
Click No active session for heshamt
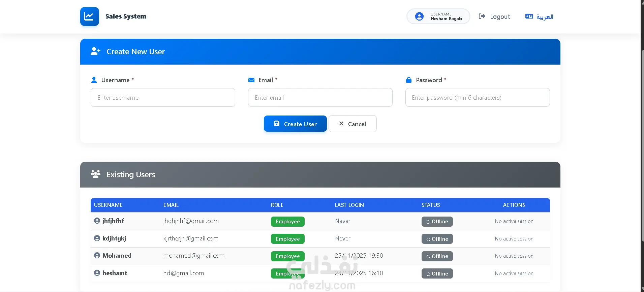pos(514,273)
